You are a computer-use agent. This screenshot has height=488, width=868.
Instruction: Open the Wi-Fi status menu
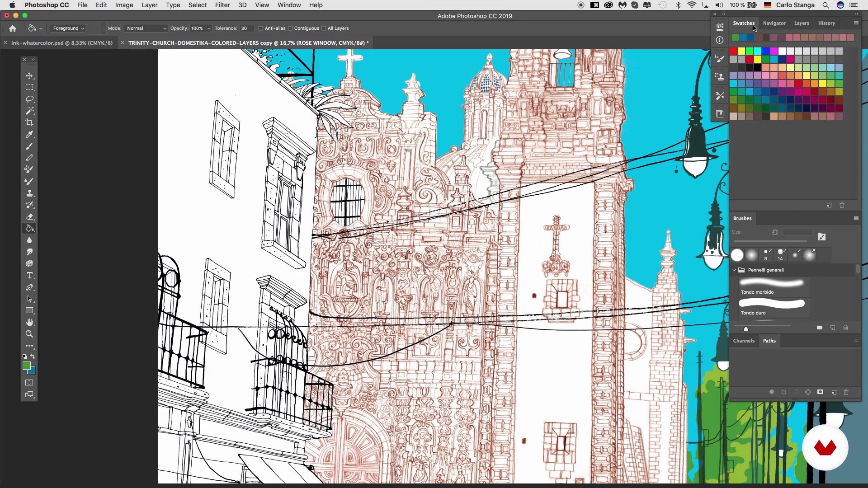click(x=692, y=5)
